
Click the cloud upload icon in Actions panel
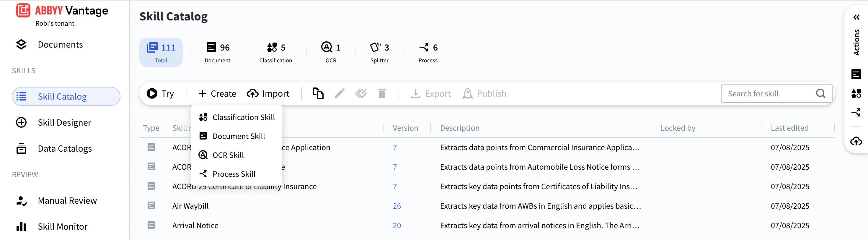pos(856,141)
